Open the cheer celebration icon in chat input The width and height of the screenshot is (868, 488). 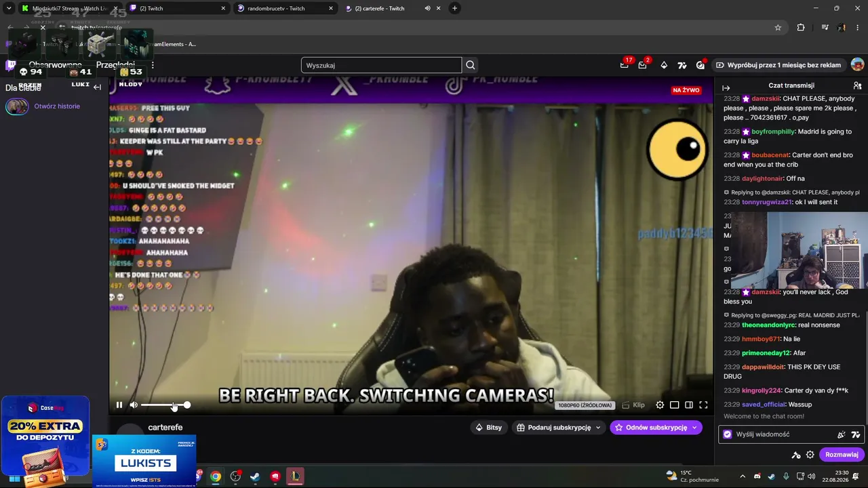tap(842, 434)
